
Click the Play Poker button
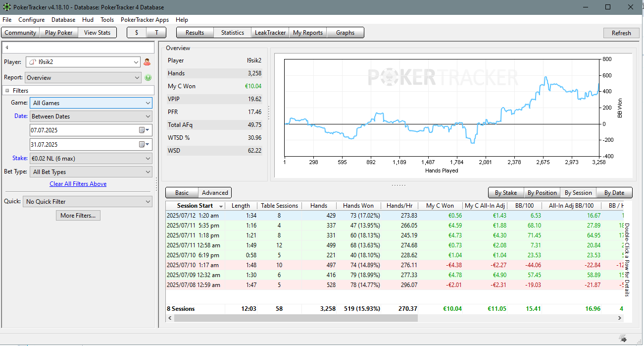pyautogui.click(x=59, y=33)
